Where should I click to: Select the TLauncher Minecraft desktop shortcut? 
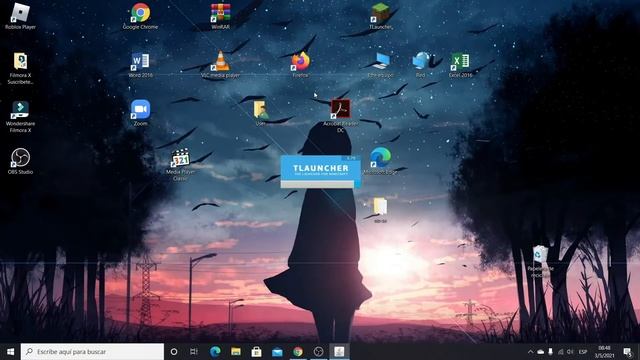click(380, 16)
